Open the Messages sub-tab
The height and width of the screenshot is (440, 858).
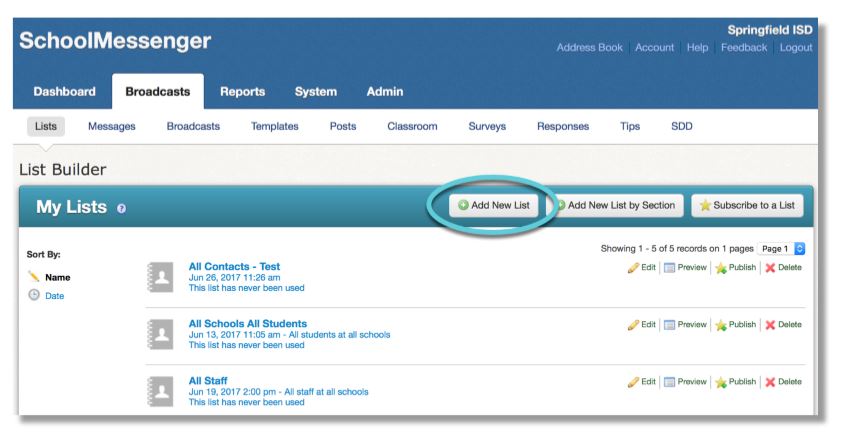[x=112, y=126]
